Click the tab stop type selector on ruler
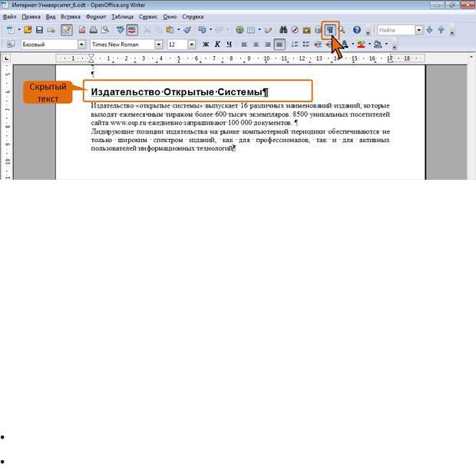This screenshot has height=467, width=476. (x=6, y=58)
